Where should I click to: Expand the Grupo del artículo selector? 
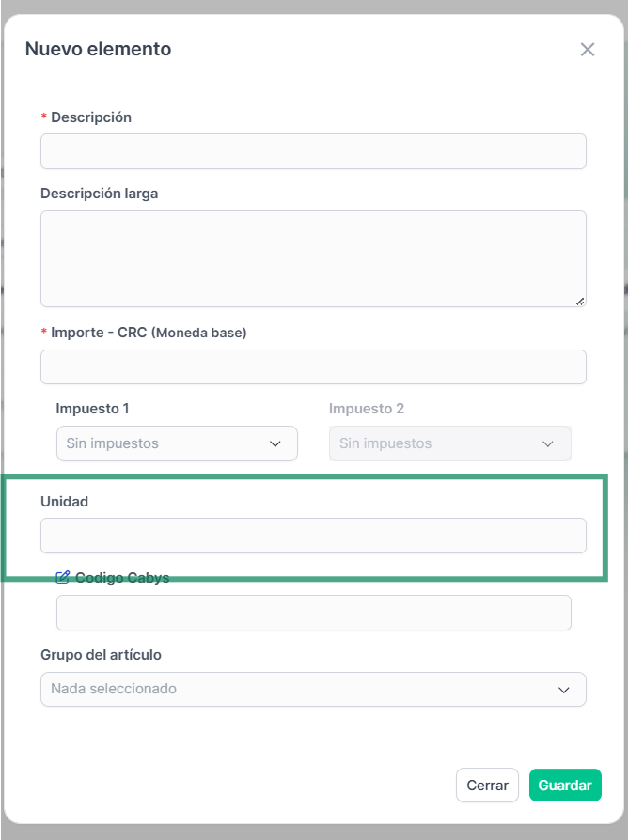pyautogui.click(x=313, y=690)
